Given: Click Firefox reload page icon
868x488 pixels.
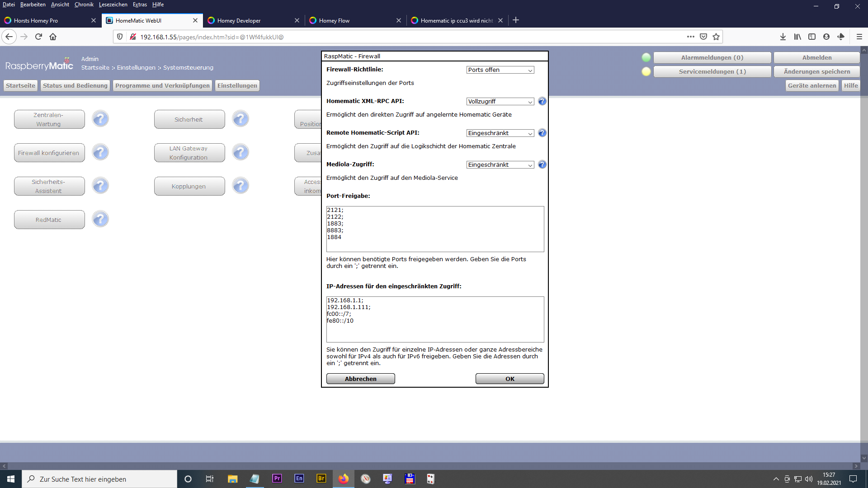Looking at the screenshot, I should click(38, 37).
